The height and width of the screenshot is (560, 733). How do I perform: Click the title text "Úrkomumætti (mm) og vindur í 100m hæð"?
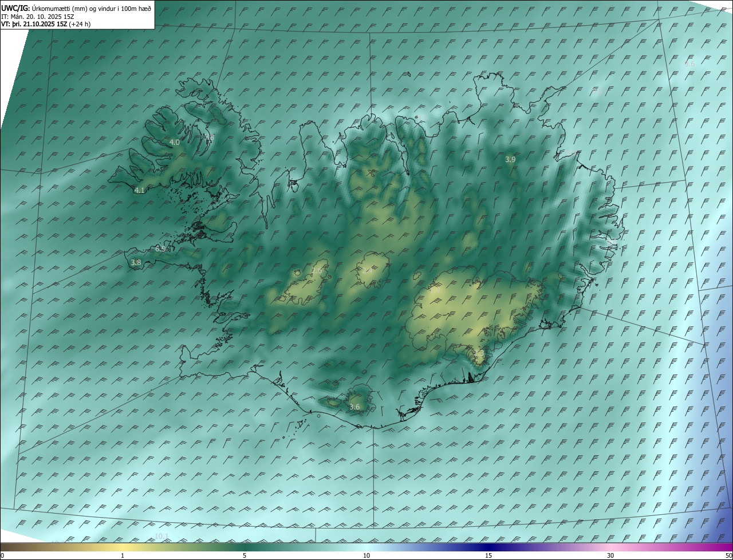(x=91, y=8)
